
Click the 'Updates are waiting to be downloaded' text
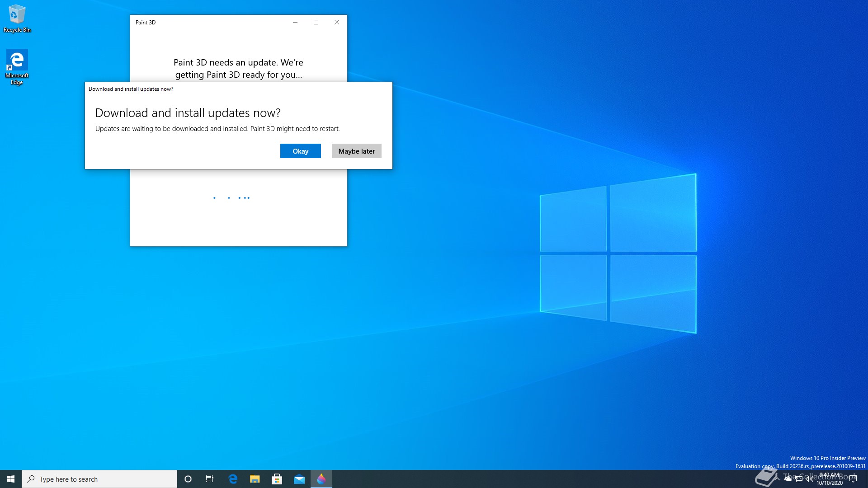click(x=217, y=129)
